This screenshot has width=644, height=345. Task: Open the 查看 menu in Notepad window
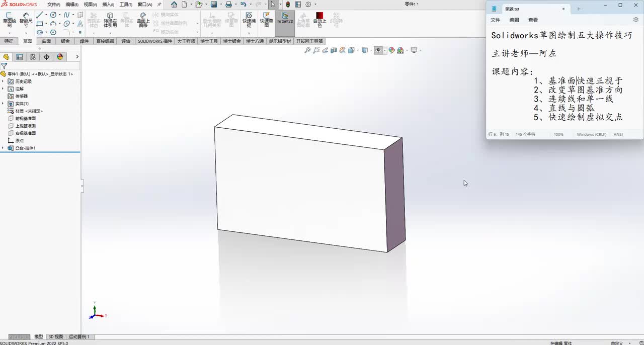pyautogui.click(x=533, y=20)
